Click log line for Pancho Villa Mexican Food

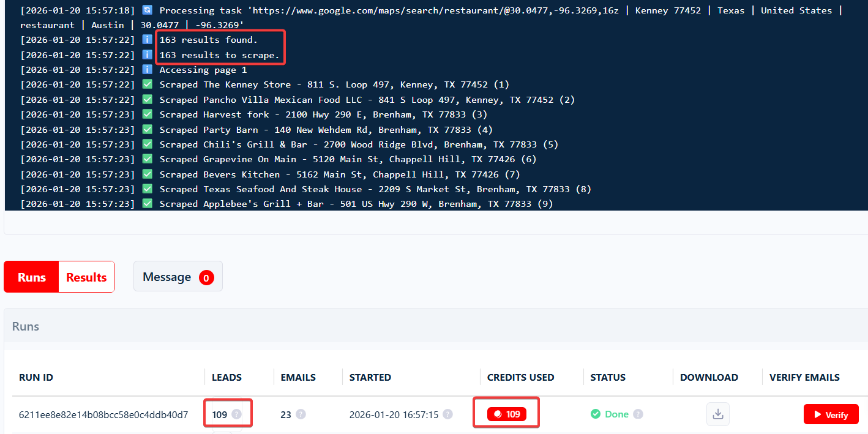tap(367, 100)
